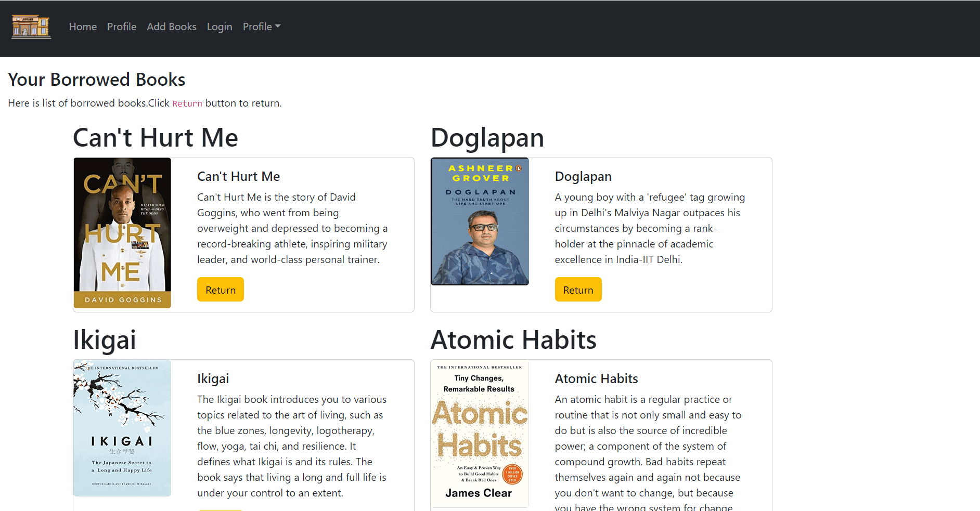Open the Profile nav link next to Home
The width and height of the screenshot is (980, 511).
click(x=122, y=27)
